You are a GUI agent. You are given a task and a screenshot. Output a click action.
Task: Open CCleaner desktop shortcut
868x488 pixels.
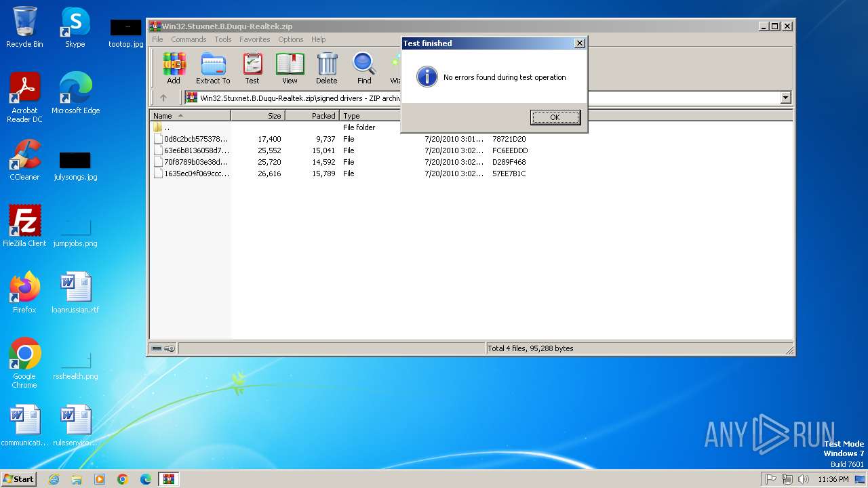point(24,160)
